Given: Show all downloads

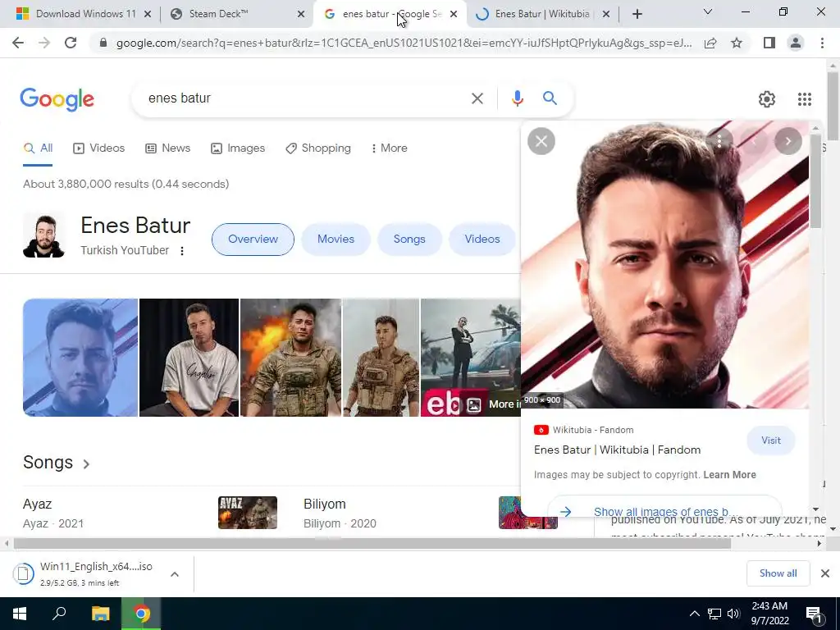Looking at the screenshot, I should [x=778, y=573].
